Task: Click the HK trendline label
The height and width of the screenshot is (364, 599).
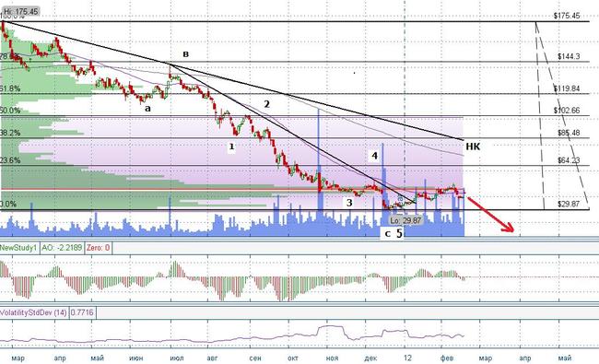Action: [473, 147]
